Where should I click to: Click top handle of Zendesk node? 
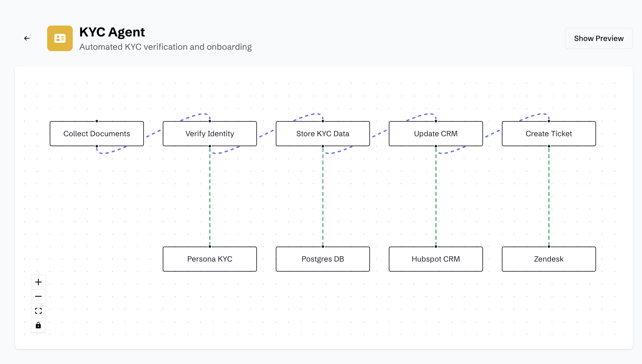549,247
